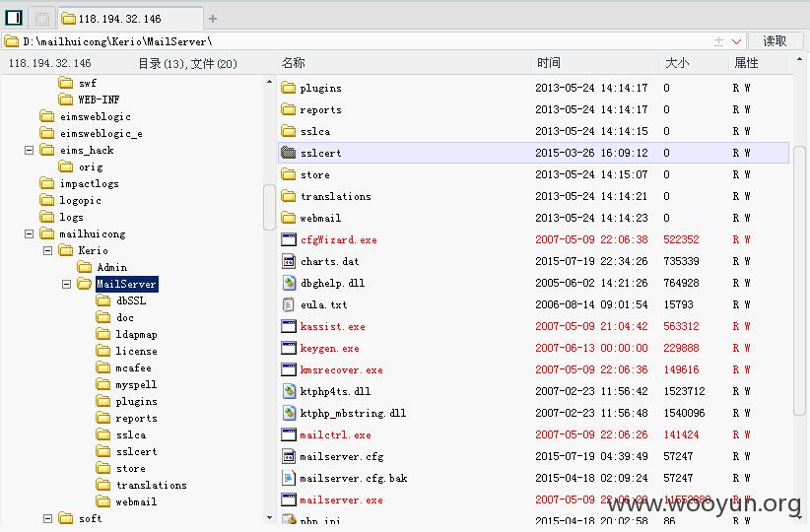This screenshot has width=810, height=532.
Task: Click the reports folder icon in the file list
Action: (x=289, y=109)
